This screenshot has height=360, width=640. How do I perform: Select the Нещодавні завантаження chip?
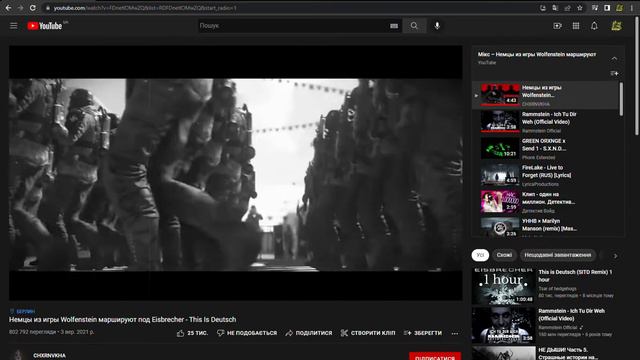tap(558, 255)
